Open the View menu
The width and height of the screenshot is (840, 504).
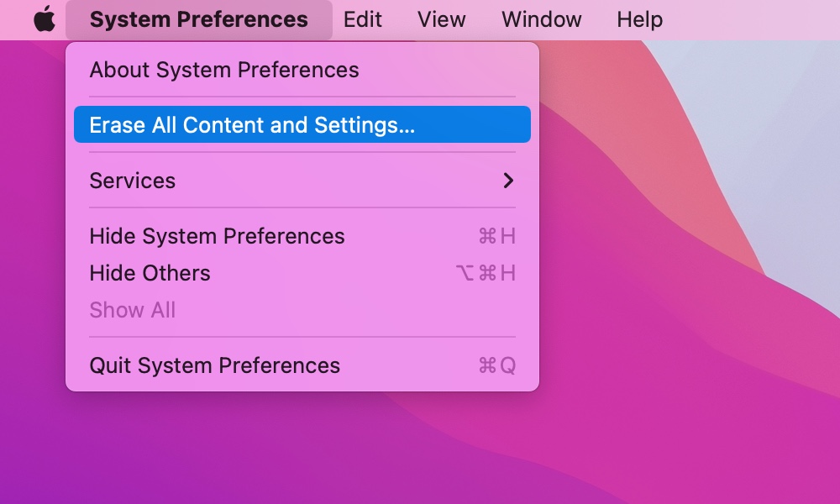pos(442,20)
